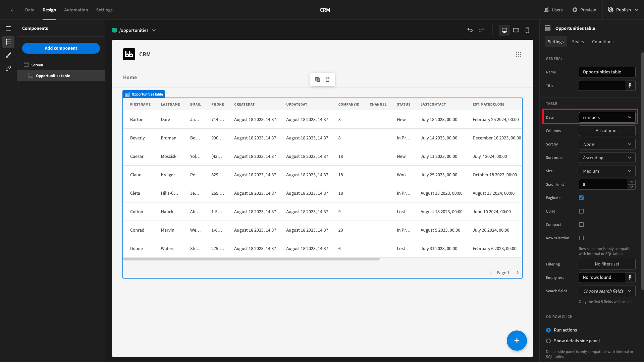Switch to the Conditions tab

pyautogui.click(x=602, y=42)
